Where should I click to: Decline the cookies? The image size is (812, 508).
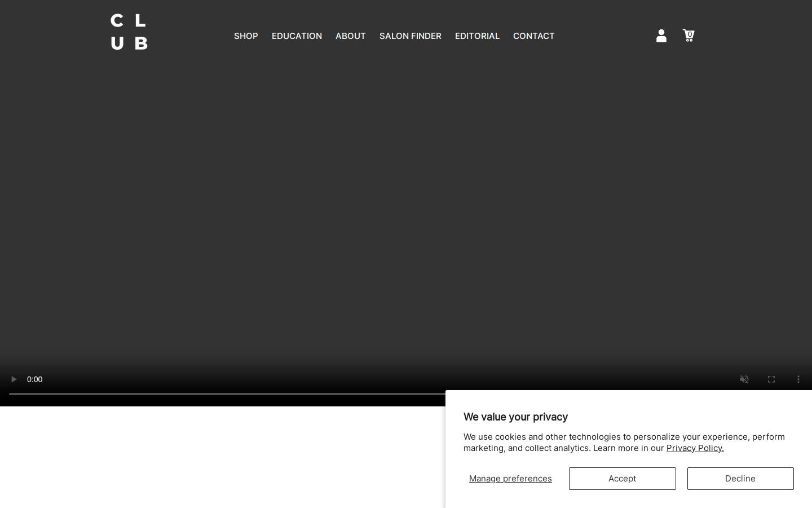click(740, 479)
